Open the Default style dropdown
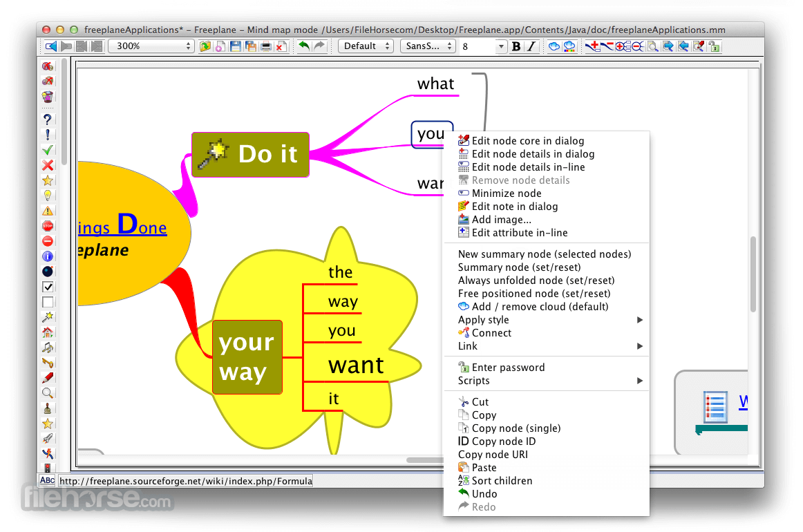Image resolution: width=803 pixels, height=532 pixels. 366,46
